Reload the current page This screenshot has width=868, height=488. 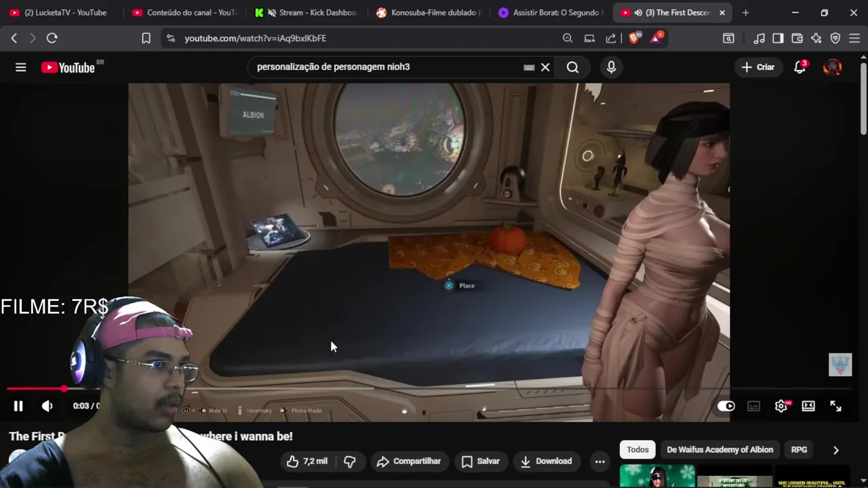[x=52, y=39]
